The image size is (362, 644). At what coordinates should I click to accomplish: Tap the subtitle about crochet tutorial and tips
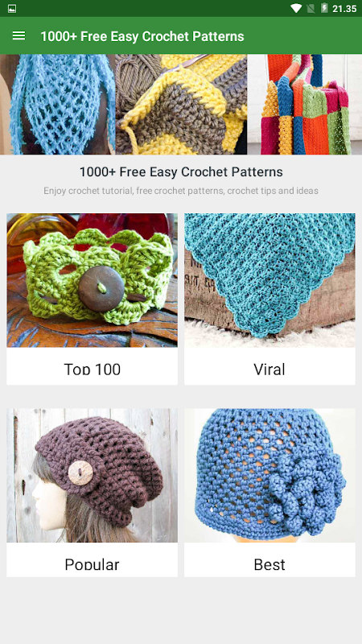click(x=181, y=191)
